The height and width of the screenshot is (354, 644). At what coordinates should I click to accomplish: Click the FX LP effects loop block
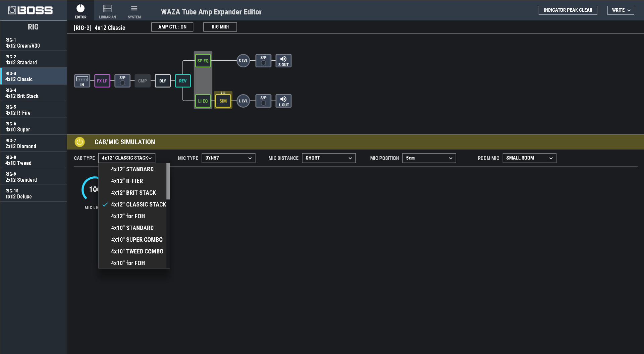point(102,81)
